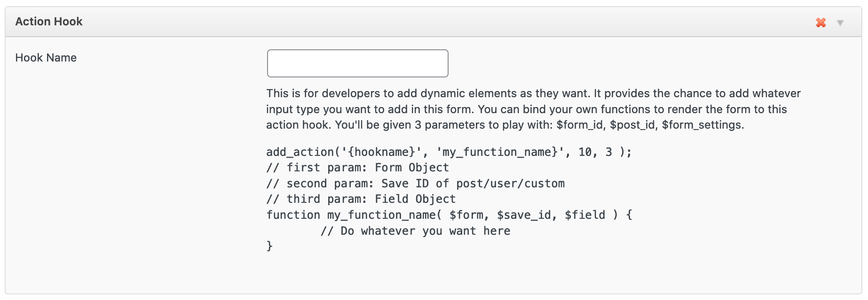Image resolution: width=868 pixels, height=300 pixels.
Task: Remove the Action Hook field via red X
Action: pos(821,23)
